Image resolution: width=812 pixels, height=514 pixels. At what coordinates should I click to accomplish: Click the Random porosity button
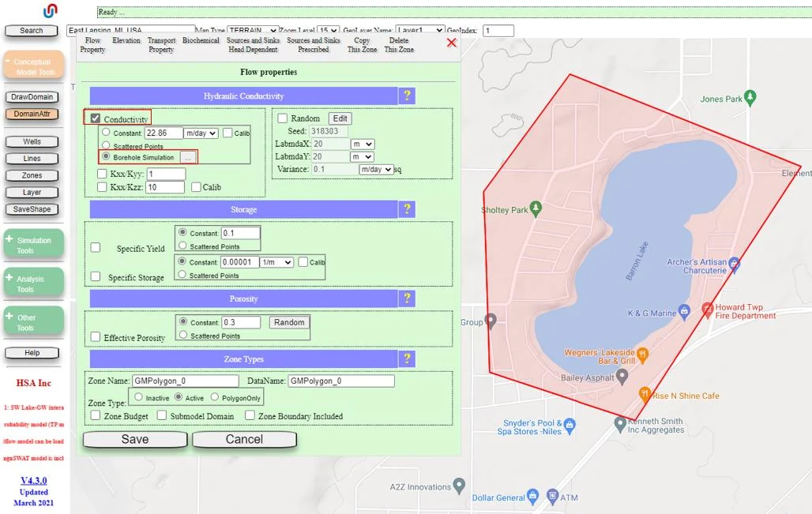289,322
